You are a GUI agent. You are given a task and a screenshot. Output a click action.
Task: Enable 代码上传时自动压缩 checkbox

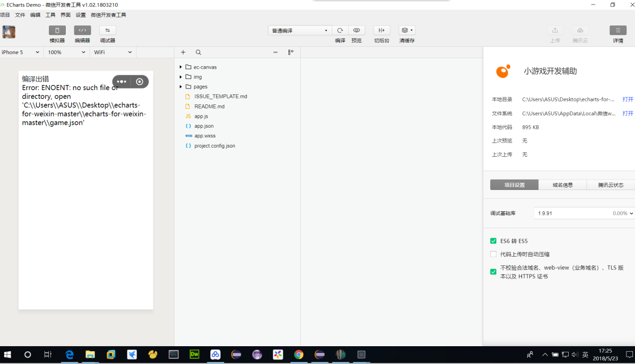pyautogui.click(x=493, y=254)
